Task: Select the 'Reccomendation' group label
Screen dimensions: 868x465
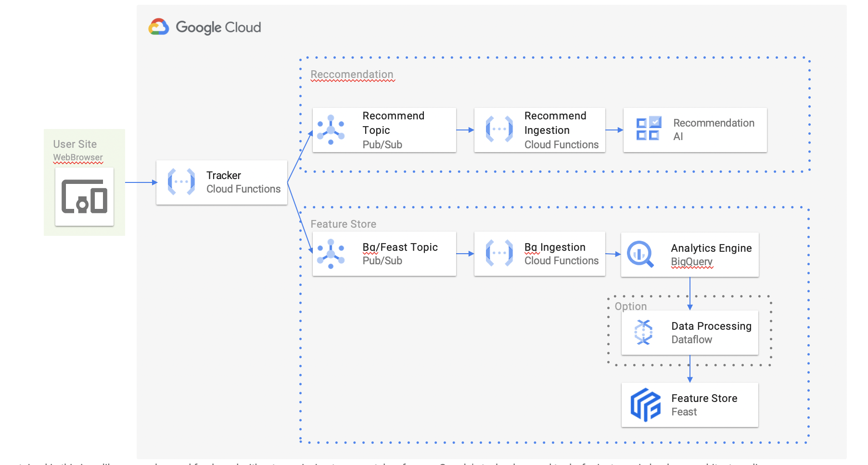Action: pyautogui.click(x=352, y=75)
